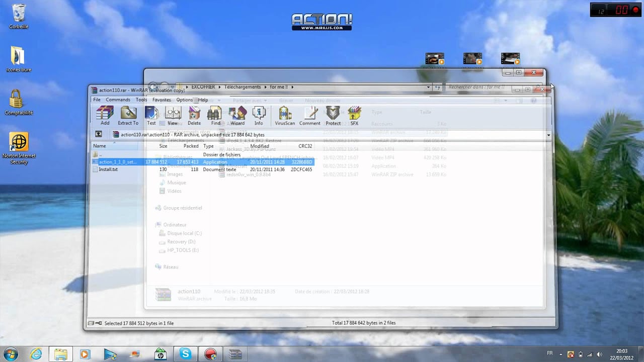This screenshot has width=644, height=362.
Task: Click the Skype taskbar icon
Action: pos(186,354)
